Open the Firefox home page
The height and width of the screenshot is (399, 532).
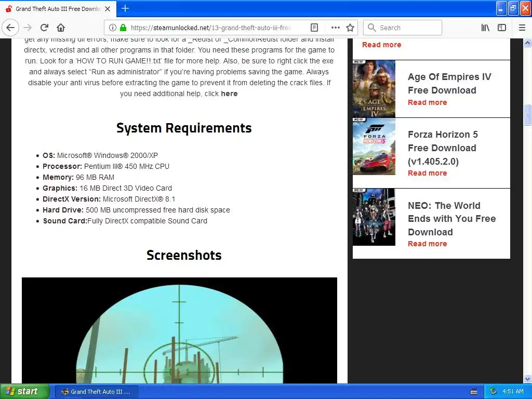coord(61,28)
